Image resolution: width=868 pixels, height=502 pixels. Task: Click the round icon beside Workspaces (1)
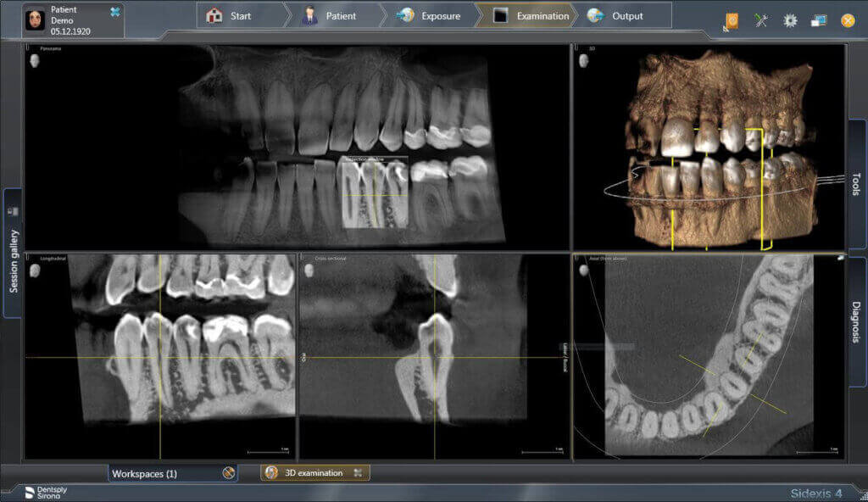(x=229, y=473)
